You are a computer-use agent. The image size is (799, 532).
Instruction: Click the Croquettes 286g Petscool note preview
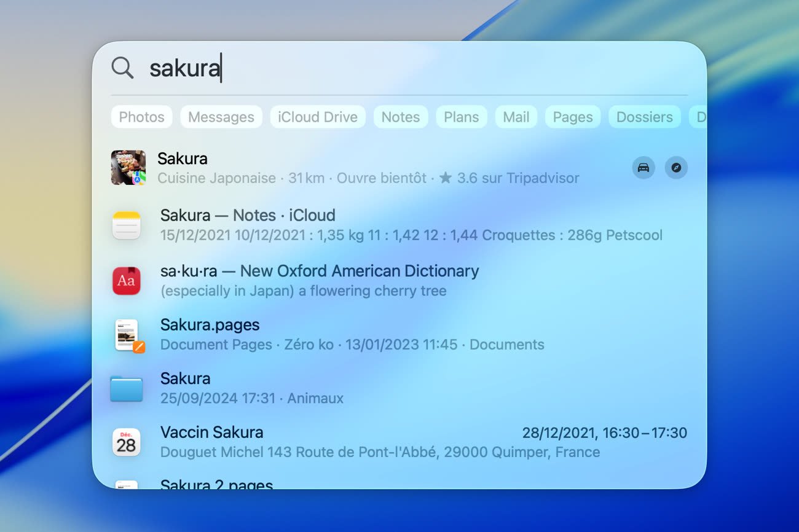click(411, 235)
